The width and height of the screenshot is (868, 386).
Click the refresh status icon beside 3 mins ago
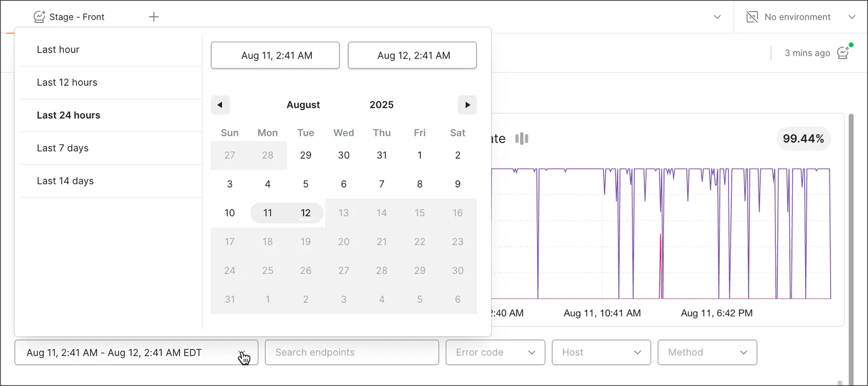[844, 52]
